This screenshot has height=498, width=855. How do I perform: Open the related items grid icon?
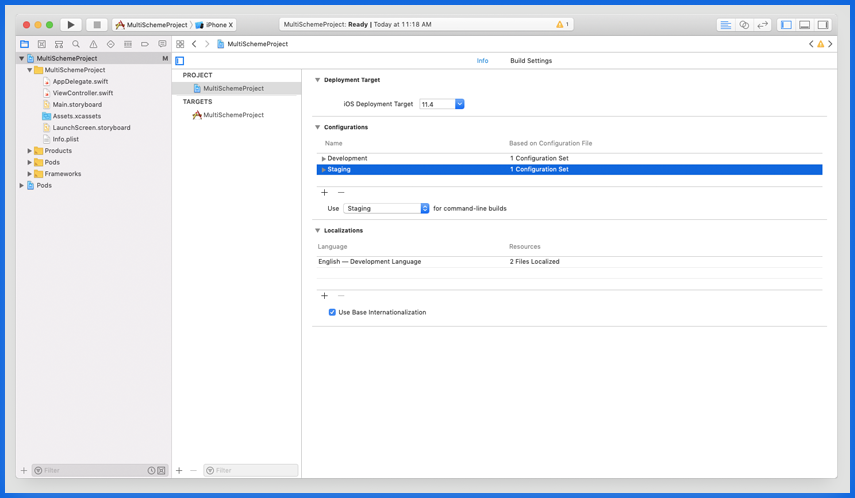point(180,44)
